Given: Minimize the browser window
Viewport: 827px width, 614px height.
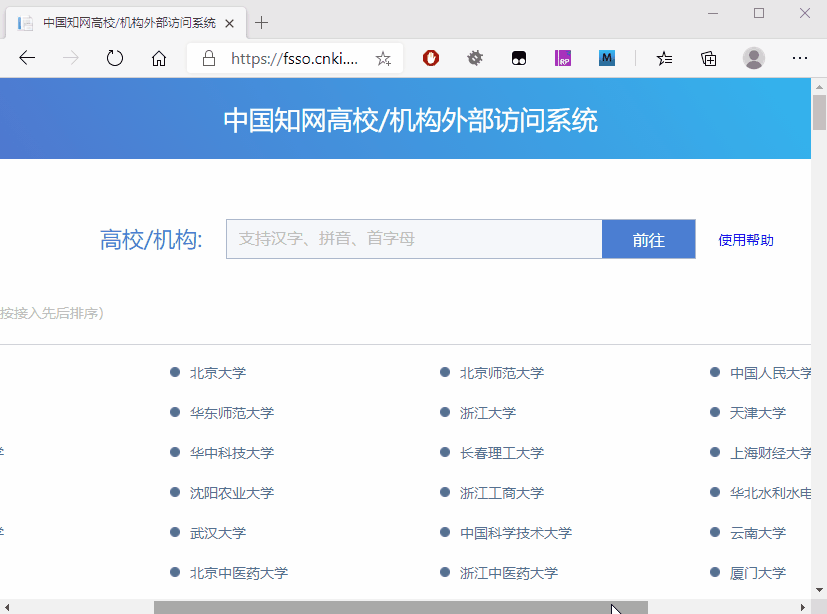Looking at the screenshot, I should coord(713,13).
